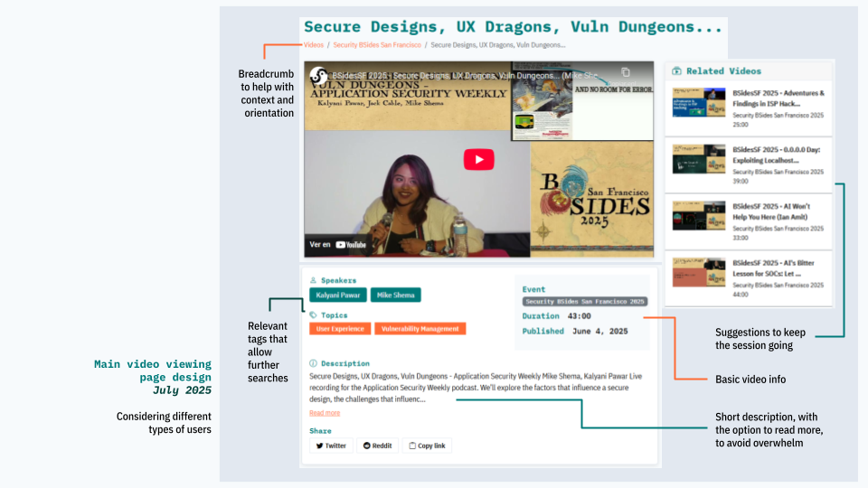Click the Copy link share button
The image size is (868, 488).
click(x=427, y=446)
